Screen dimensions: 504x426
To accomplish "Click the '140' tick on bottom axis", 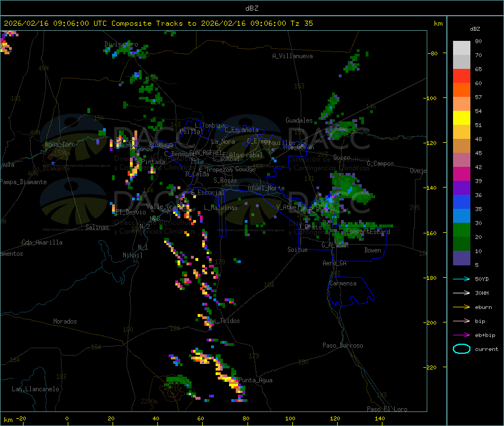I will click(380, 419).
